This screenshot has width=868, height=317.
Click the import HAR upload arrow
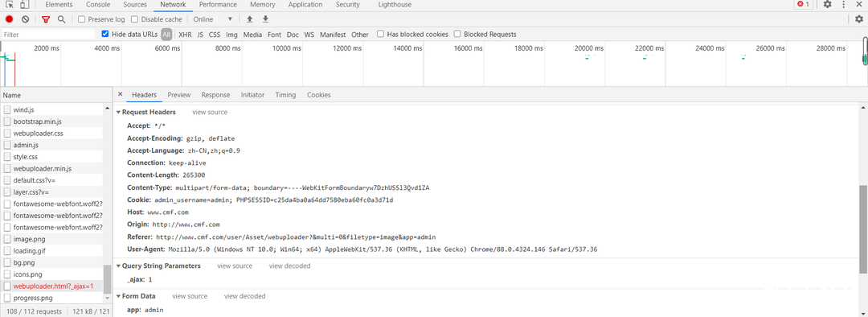(250, 19)
